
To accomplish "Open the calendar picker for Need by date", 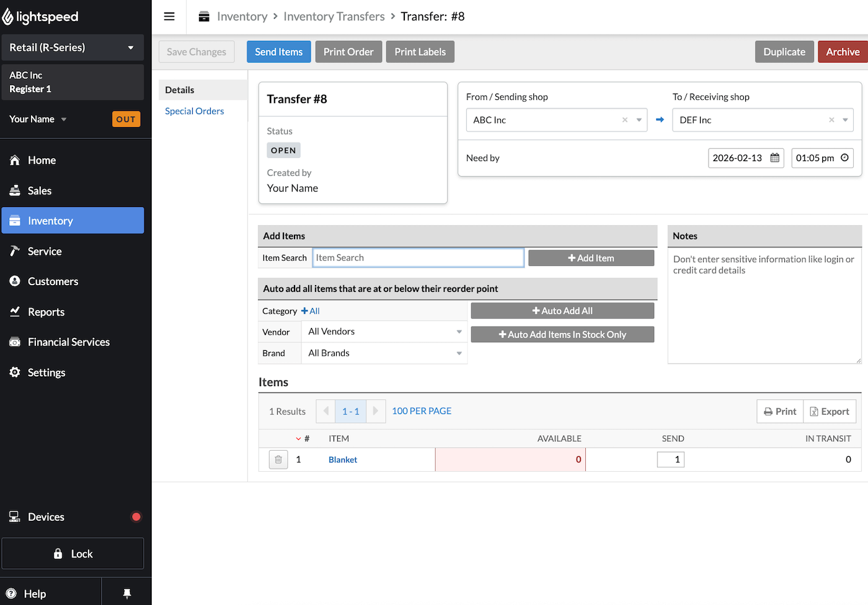I will point(774,158).
